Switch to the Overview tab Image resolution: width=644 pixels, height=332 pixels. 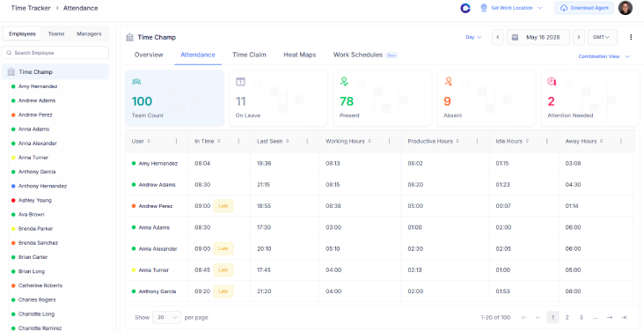[x=149, y=55]
